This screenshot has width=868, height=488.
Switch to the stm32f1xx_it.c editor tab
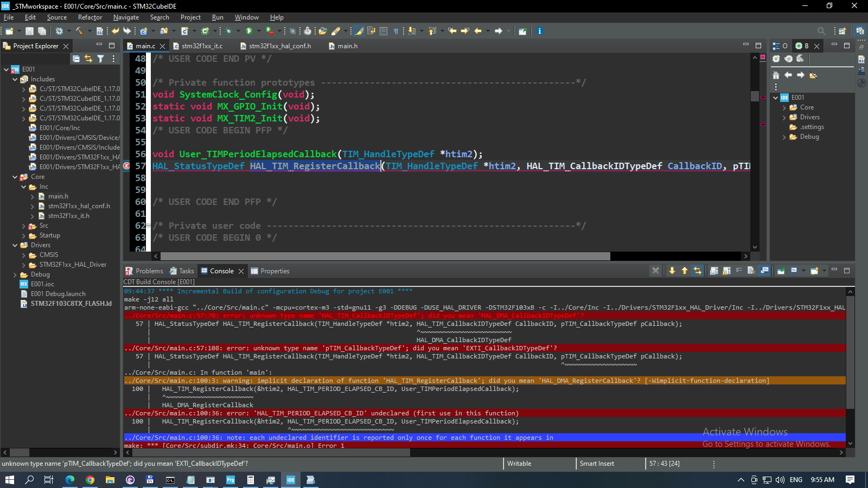coord(202,46)
